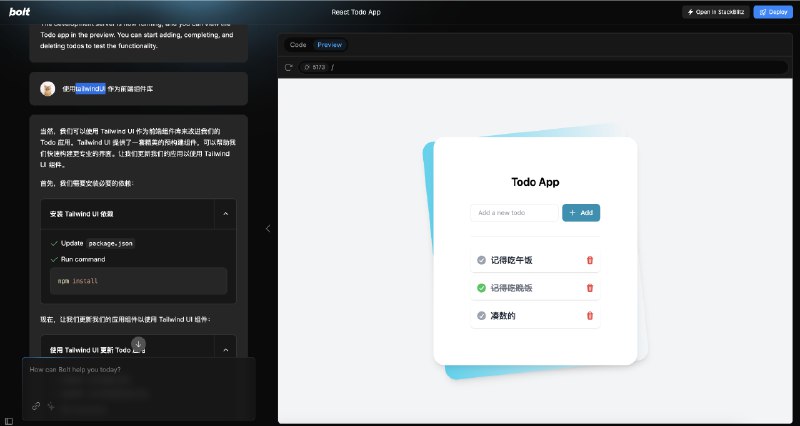This screenshot has height=426, width=800.
Task: Collapse the chat panel with left chevron
Action: [x=268, y=229]
